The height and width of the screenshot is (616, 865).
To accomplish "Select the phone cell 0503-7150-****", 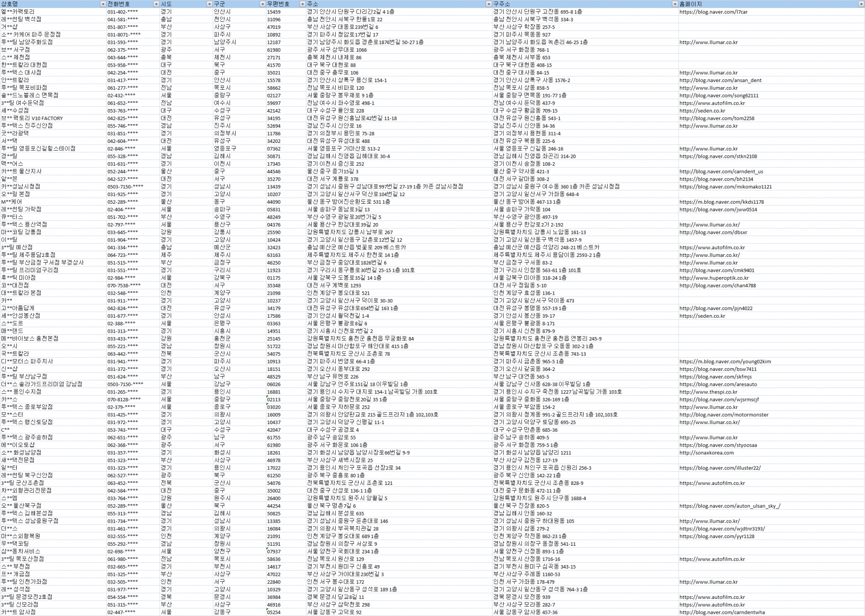I will [125, 187].
